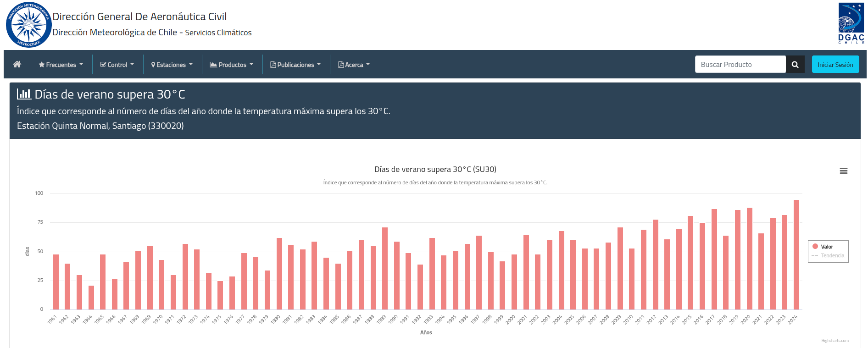The height and width of the screenshot is (348, 868).
Task: Open the Acerca menu
Action: pyautogui.click(x=354, y=65)
